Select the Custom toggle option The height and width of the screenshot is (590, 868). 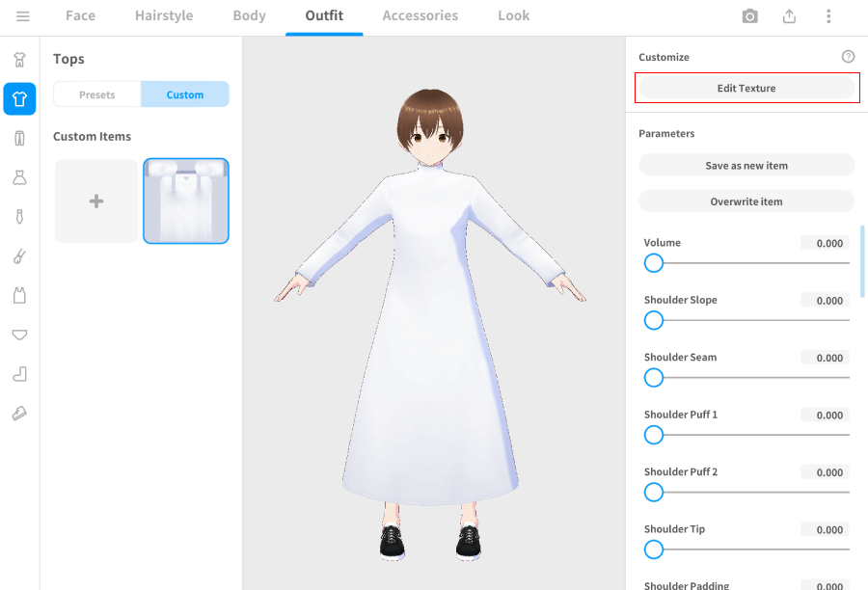pos(185,94)
